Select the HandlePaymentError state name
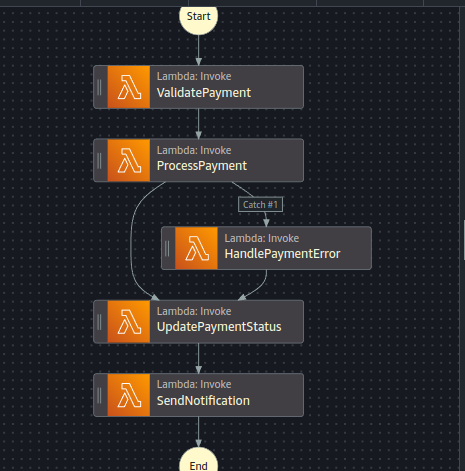Screen dimensions: 465x471 point(282,254)
